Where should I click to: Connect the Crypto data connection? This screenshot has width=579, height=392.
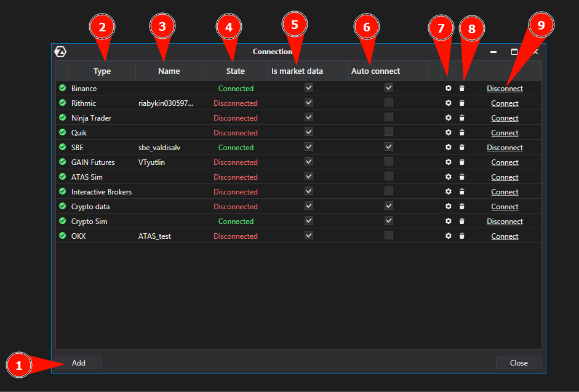(x=505, y=207)
